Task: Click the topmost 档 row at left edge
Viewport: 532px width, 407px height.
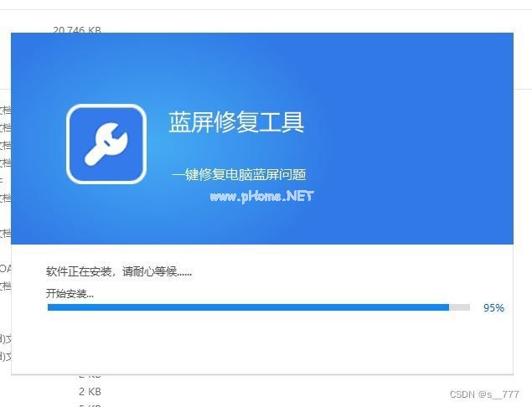Action: point(5,111)
